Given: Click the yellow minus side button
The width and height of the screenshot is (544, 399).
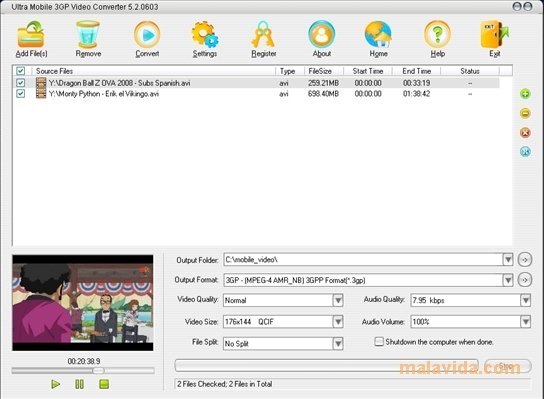Looking at the screenshot, I should pyautogui.click(x=525, y=113).
